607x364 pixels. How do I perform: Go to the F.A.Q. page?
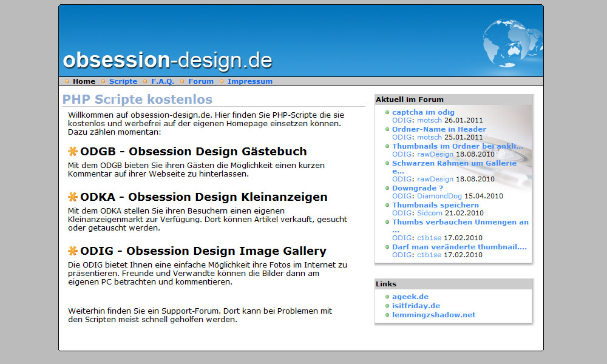[163, 81]
